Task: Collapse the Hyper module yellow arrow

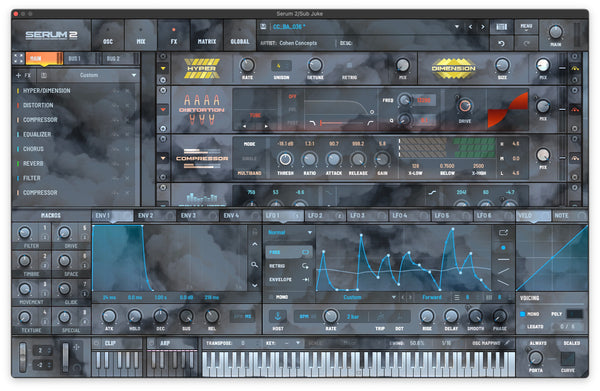Action: pos(163,68)
